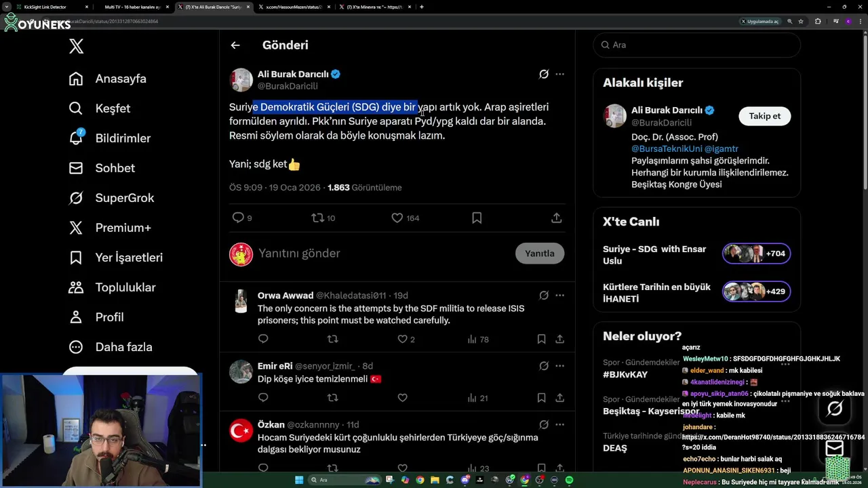Click the Ara search box on X
The image size is (868, 488).
(696, 45)
